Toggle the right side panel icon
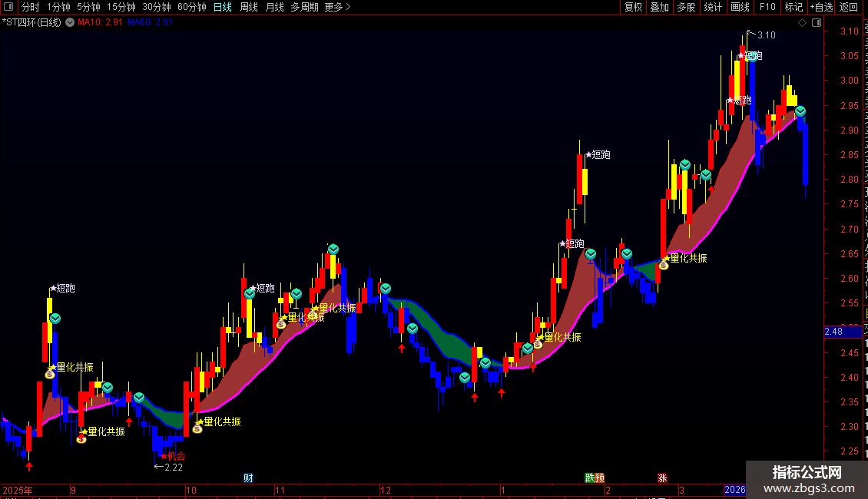The height and width of the screenshot is (499, 868). (817, 23)
